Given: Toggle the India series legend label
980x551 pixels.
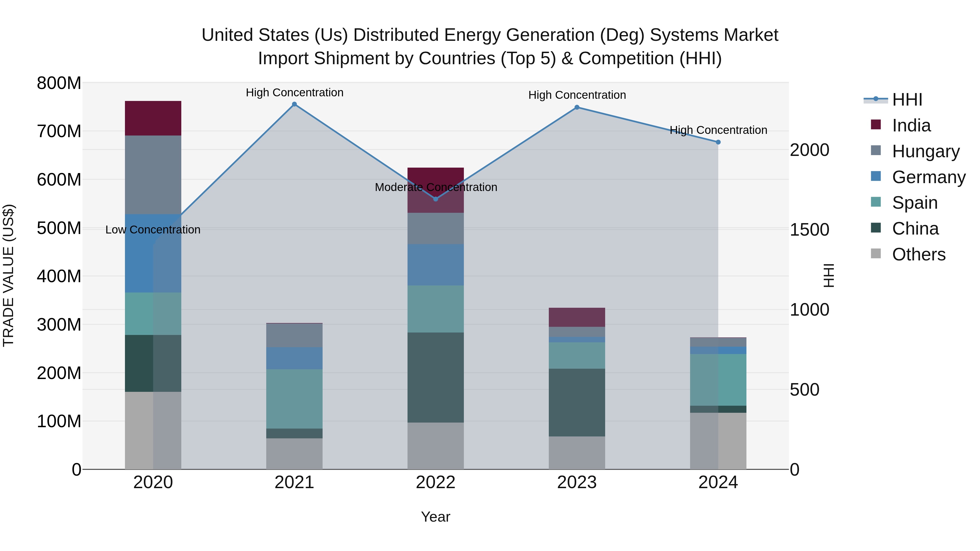Looking at the screenshot, I should [911, 125].
